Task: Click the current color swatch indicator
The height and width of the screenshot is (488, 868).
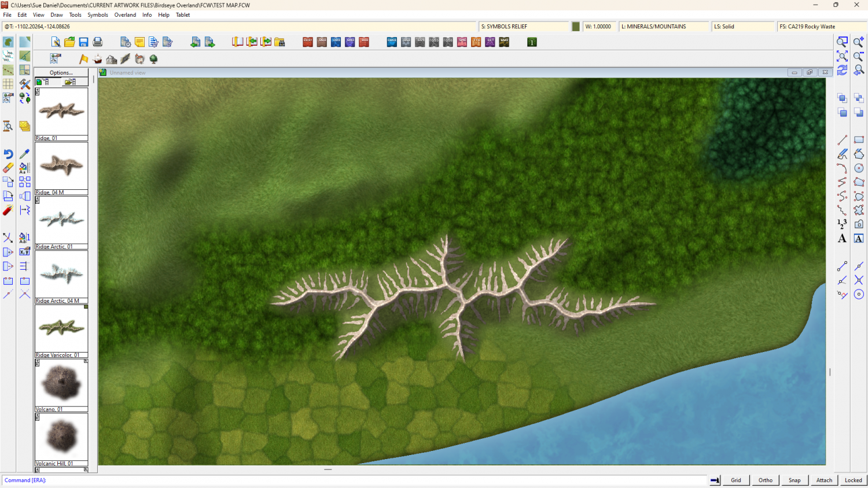Action: coord(576,27)
